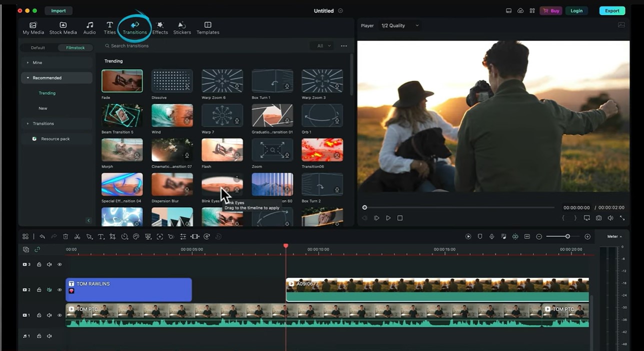Open the Stickers tab

[182, 28]
